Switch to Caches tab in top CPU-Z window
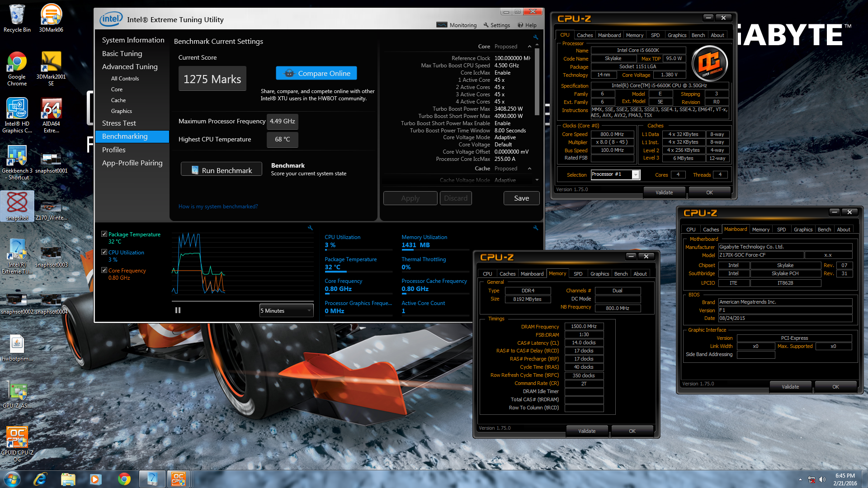Image resolution: width=868 pixels, height=488 pixels. click(x=585, y=35)
